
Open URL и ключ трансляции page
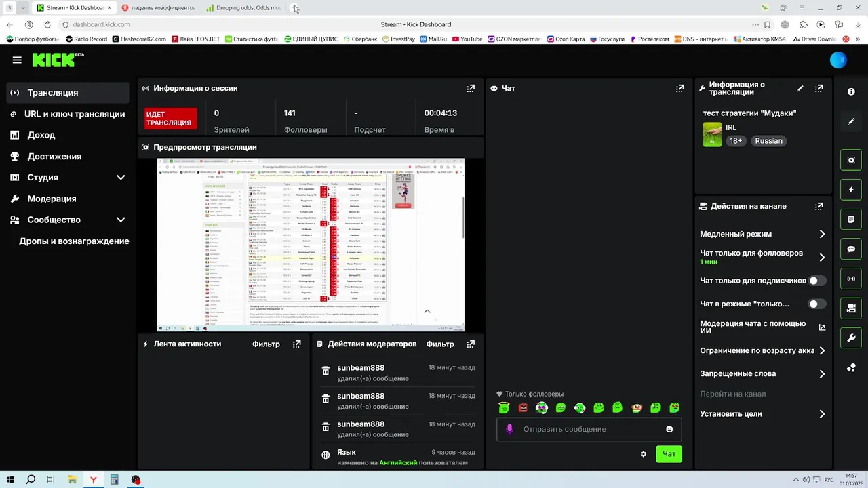(67, 114)
